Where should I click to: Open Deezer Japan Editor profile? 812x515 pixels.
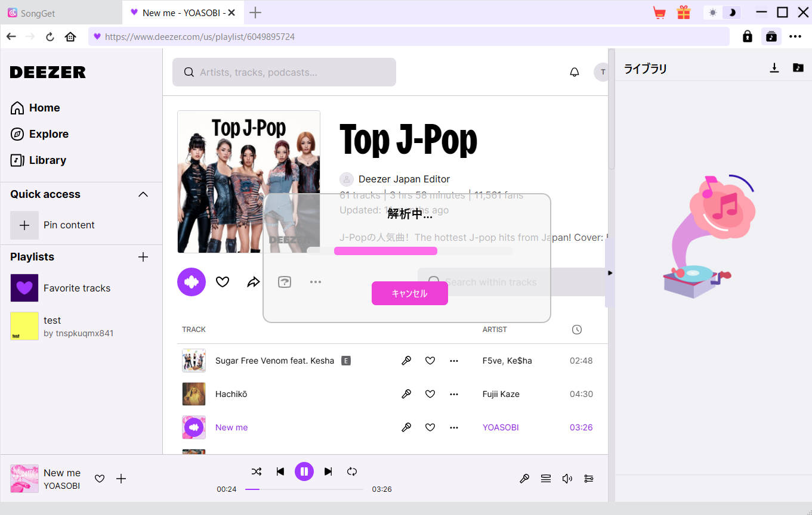click(404, 179)
